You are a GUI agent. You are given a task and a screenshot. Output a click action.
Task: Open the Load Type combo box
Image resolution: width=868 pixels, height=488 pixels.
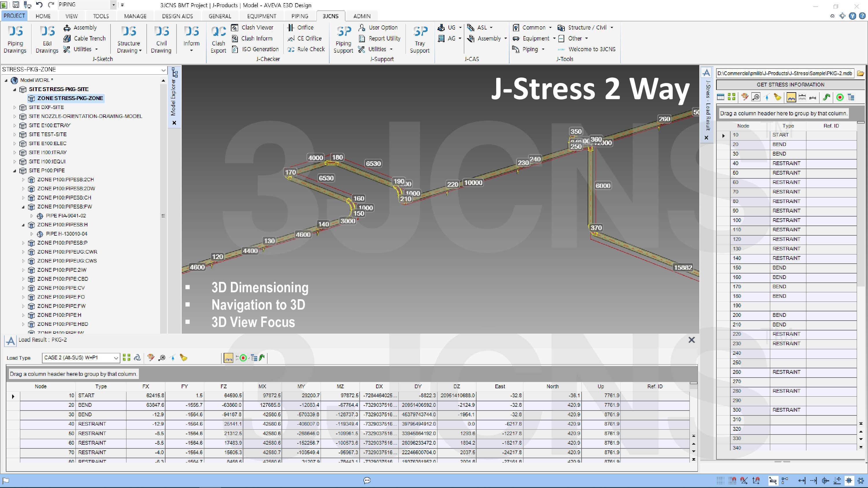pos(80,358)
